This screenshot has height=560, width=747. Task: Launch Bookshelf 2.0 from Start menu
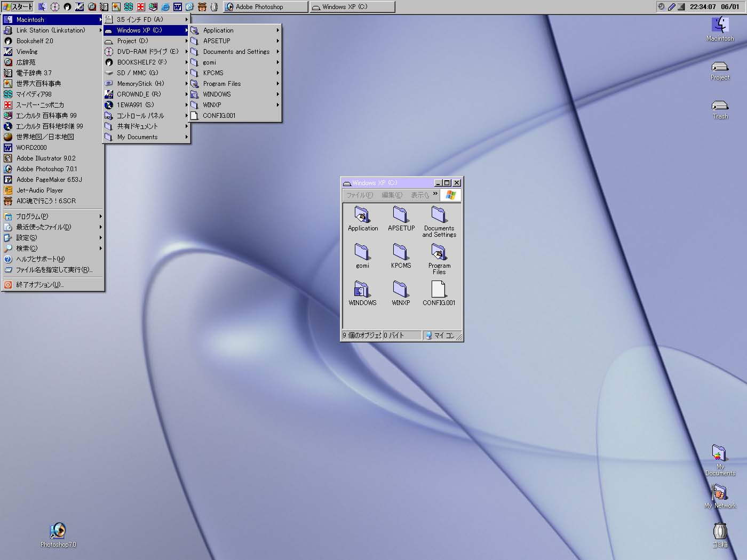point(52,41)
